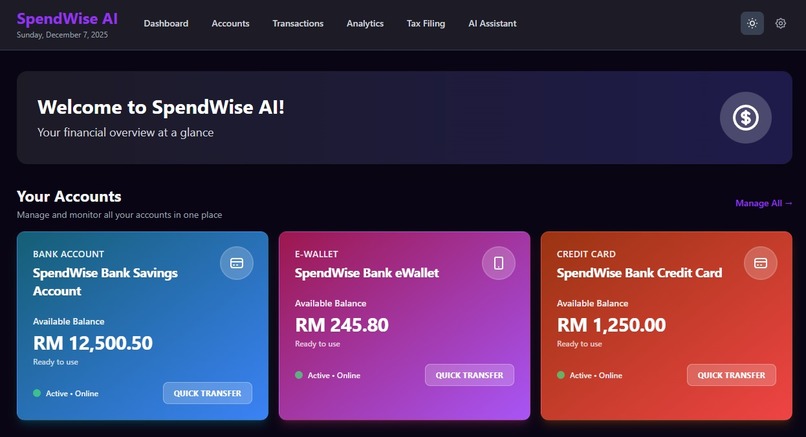The height and width of the screenshot is (437, 806).
Task: Click the E-WALLET label
Action: tap(317, 254)
